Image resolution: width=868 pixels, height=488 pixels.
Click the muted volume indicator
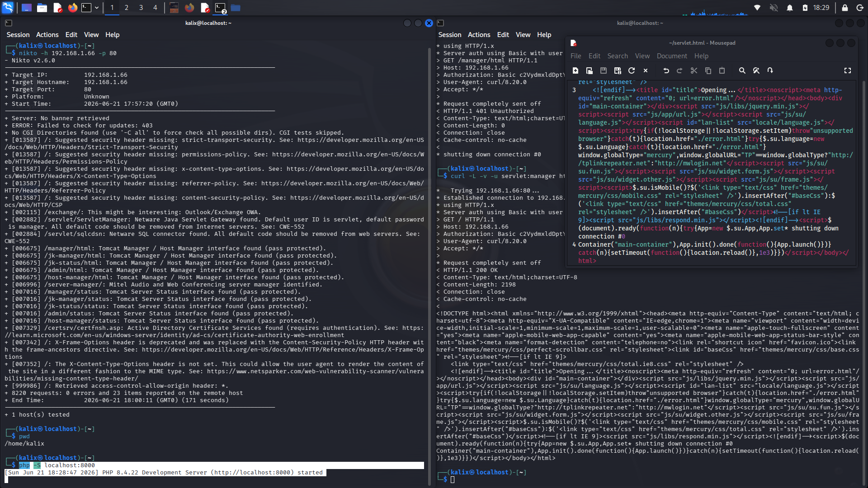click(774, 8)
